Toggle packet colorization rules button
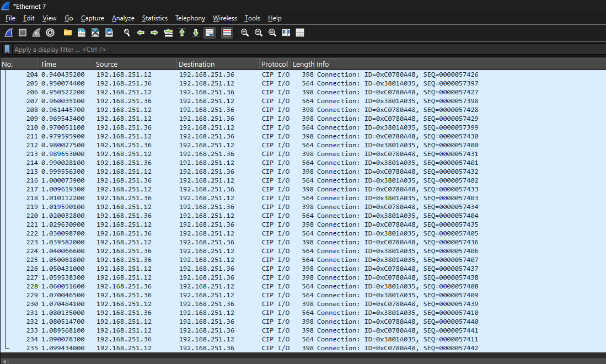The height and width of the screenshot is (364, 606). (227, 33)
